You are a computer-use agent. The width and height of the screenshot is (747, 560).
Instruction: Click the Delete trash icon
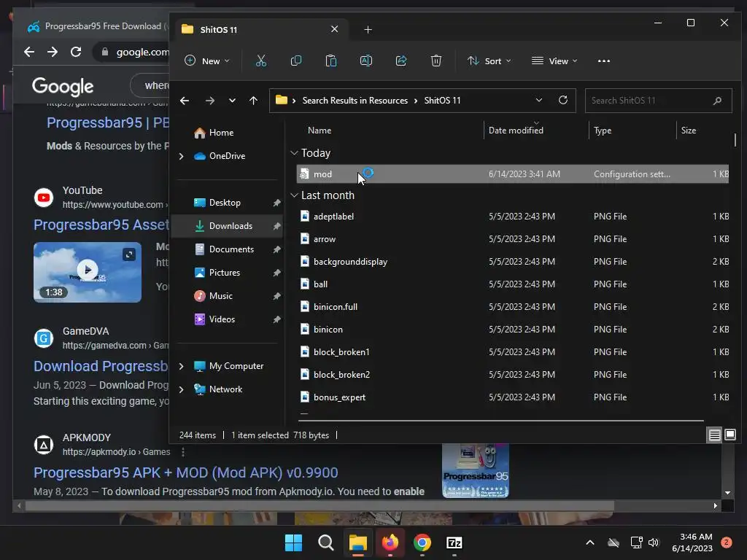[436, 61]
